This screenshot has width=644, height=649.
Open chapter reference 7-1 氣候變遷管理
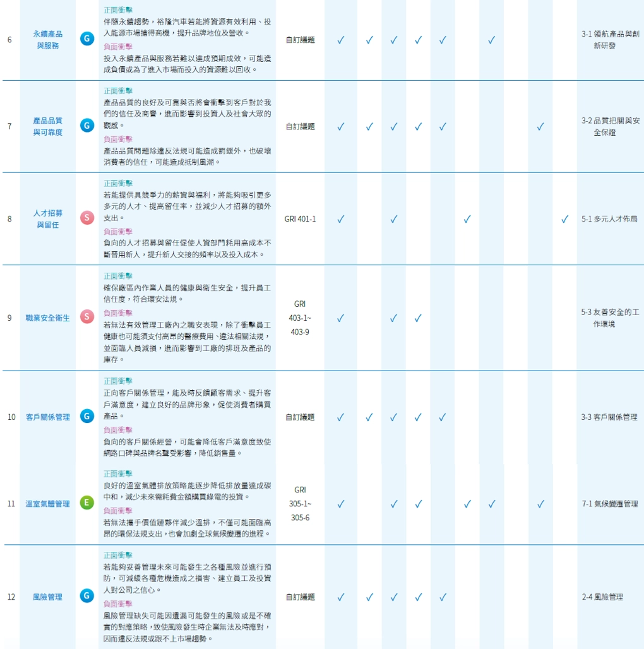[x=609, y=504]
